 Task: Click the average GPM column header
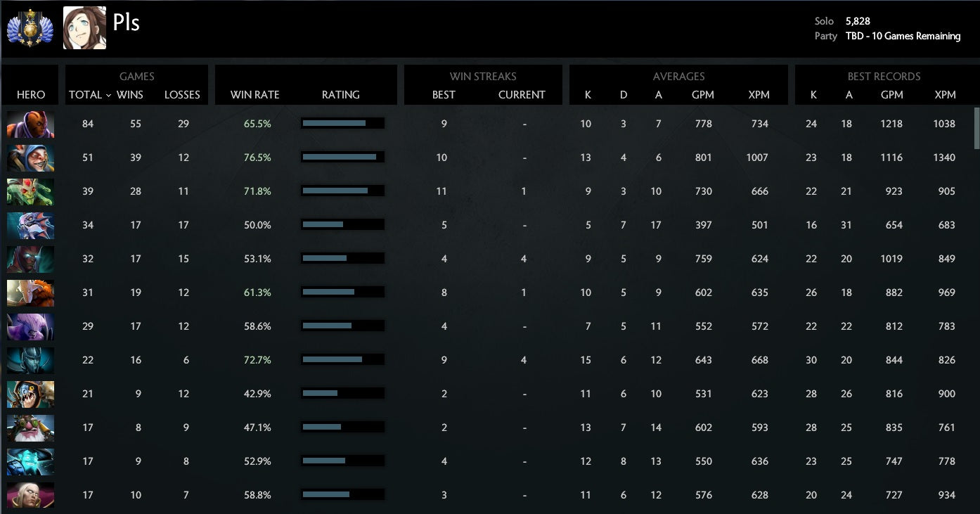703,95
